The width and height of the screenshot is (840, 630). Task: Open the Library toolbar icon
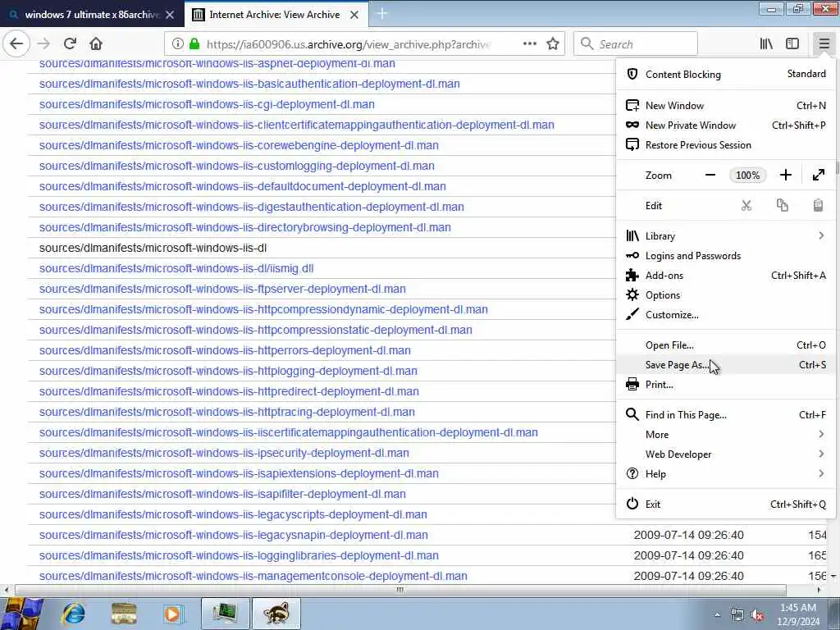point(766,44)
